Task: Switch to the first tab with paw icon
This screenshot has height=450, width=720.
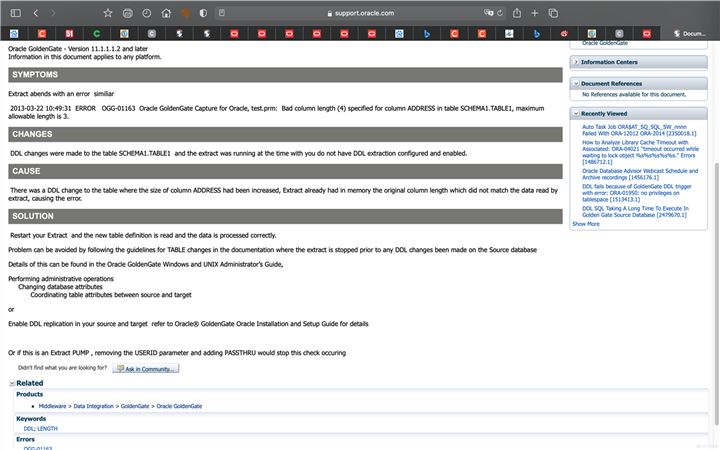Action: (14, 34)
